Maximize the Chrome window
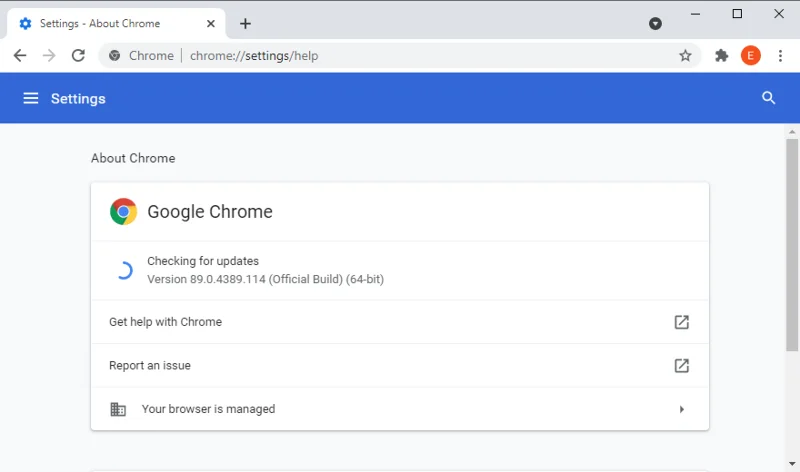The image size is (800, 472). (737, 14)
